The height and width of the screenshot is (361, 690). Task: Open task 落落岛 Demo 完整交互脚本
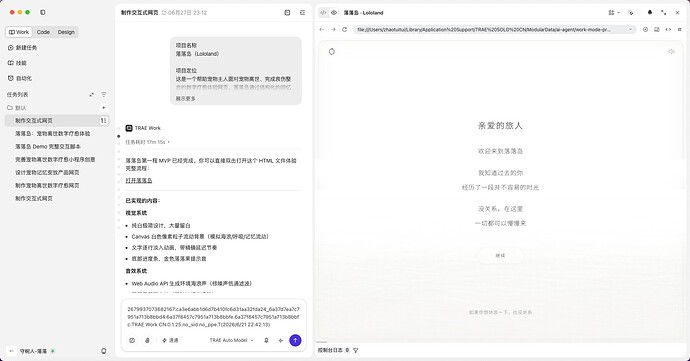(48, 147)
